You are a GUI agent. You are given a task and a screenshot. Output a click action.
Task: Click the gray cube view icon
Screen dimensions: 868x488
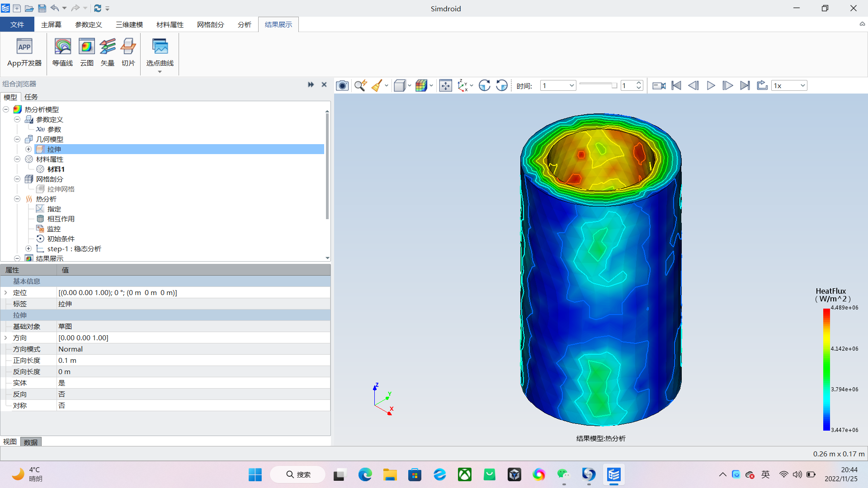click(399, 85)
